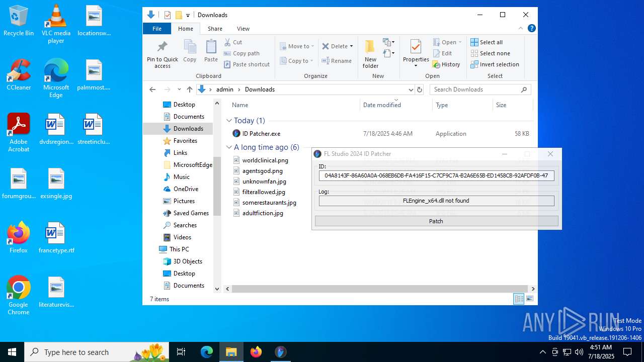Open Quick Access Toolbar customize dropdown
Viewport: 644px width, 362px height.
coord(188,15)
